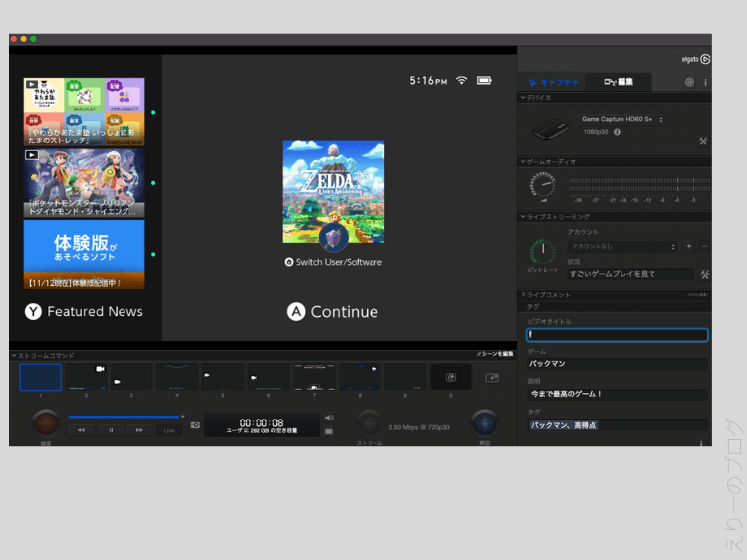
Task: Click Switch User/Software in preview
Action: tap(334, 262)
